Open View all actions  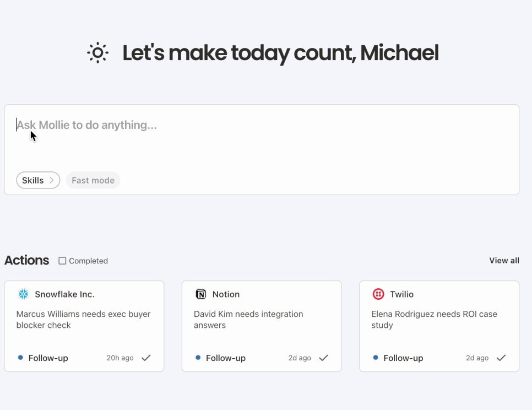click(x=504, y=260)
